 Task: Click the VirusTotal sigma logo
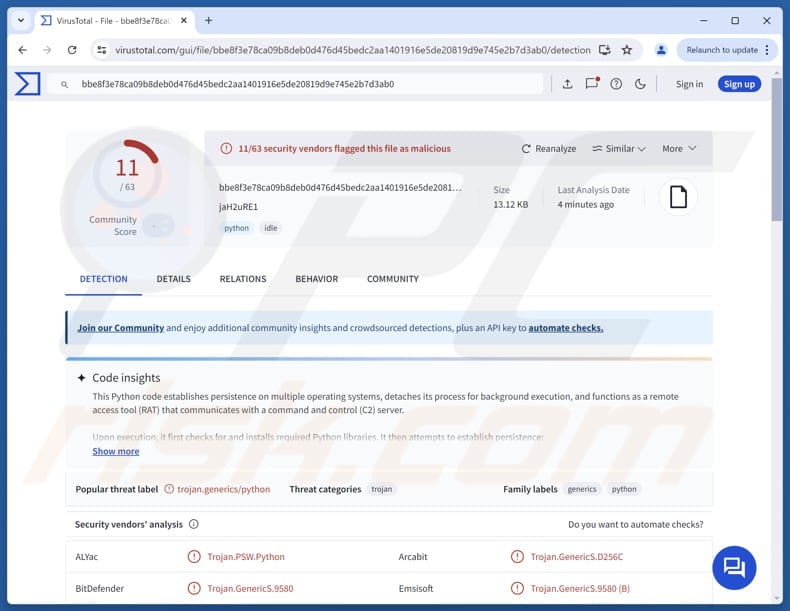[28, 84]
